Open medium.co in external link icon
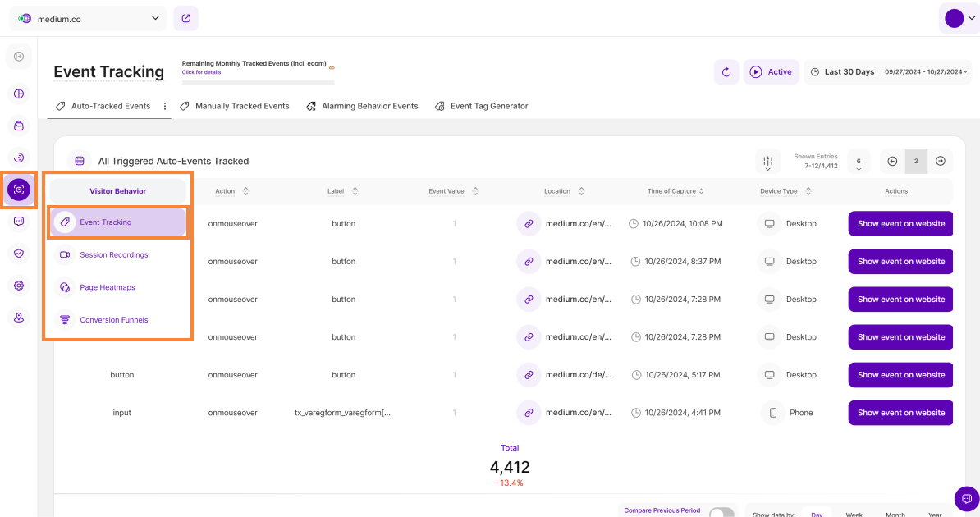This screenshot has height=517, width=980. (185, 19)
